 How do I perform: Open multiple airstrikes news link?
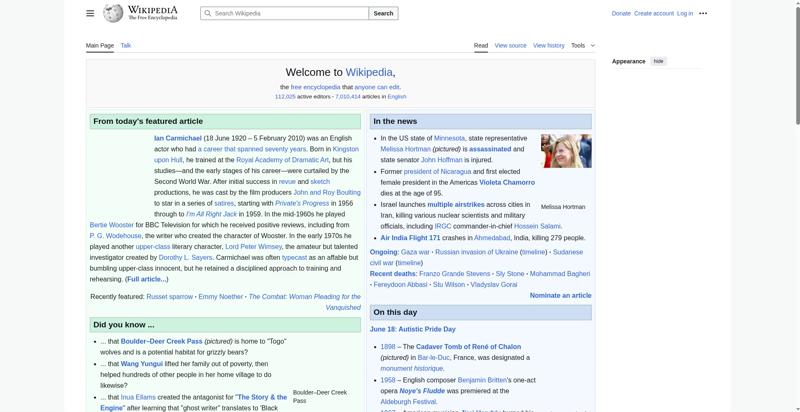(x=456, y=204)
